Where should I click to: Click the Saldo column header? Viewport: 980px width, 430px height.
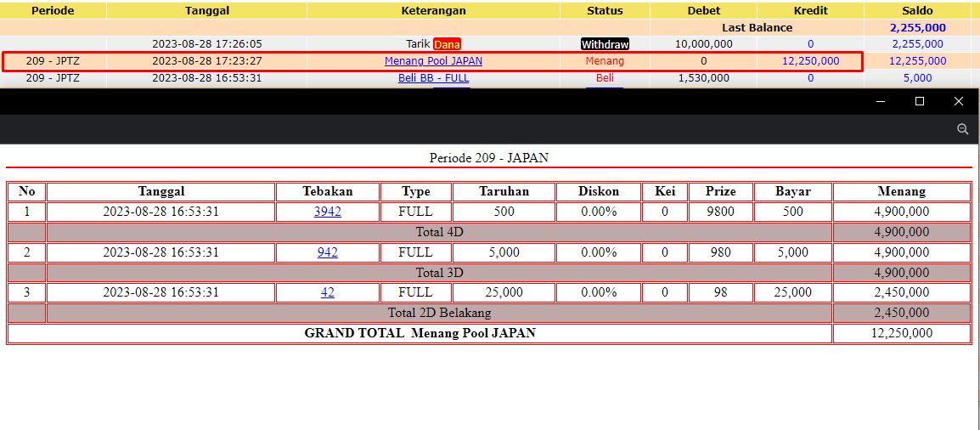917,11
